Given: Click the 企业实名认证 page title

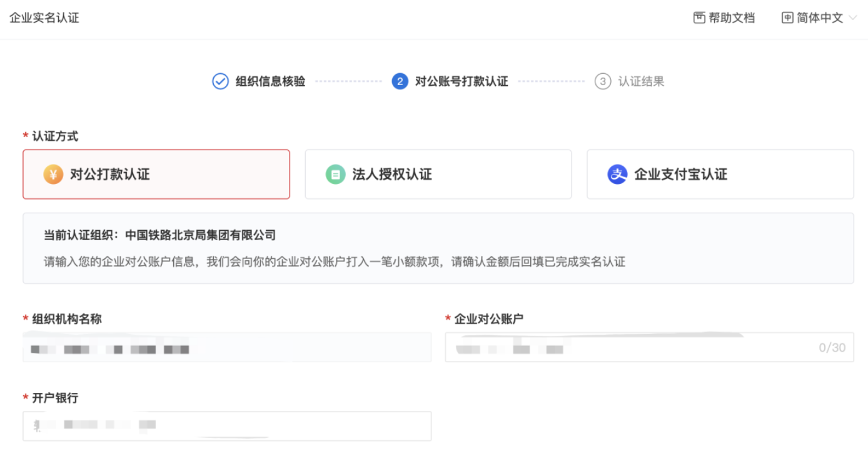Looking at the screenshot, I should 44,18.
